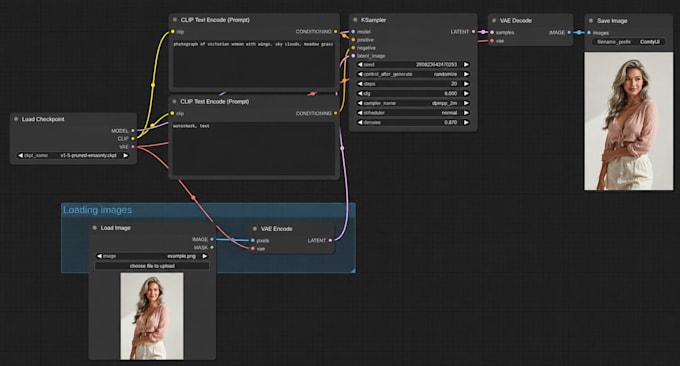Click the KSampler node title bar
This screenshot has width=680, height=366.
pos(413,20)
